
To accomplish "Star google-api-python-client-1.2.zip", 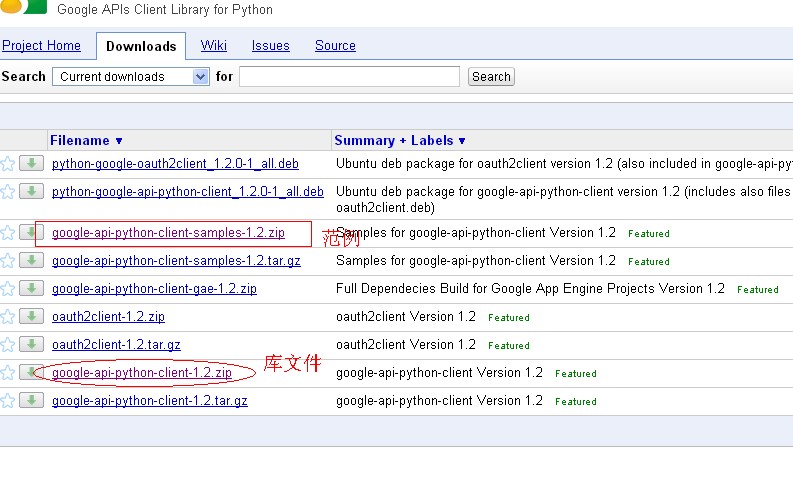I will (7, 373).
